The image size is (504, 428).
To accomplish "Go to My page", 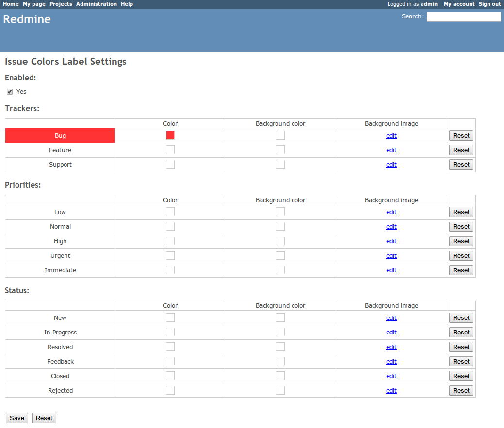I will [x=34, y=4].
